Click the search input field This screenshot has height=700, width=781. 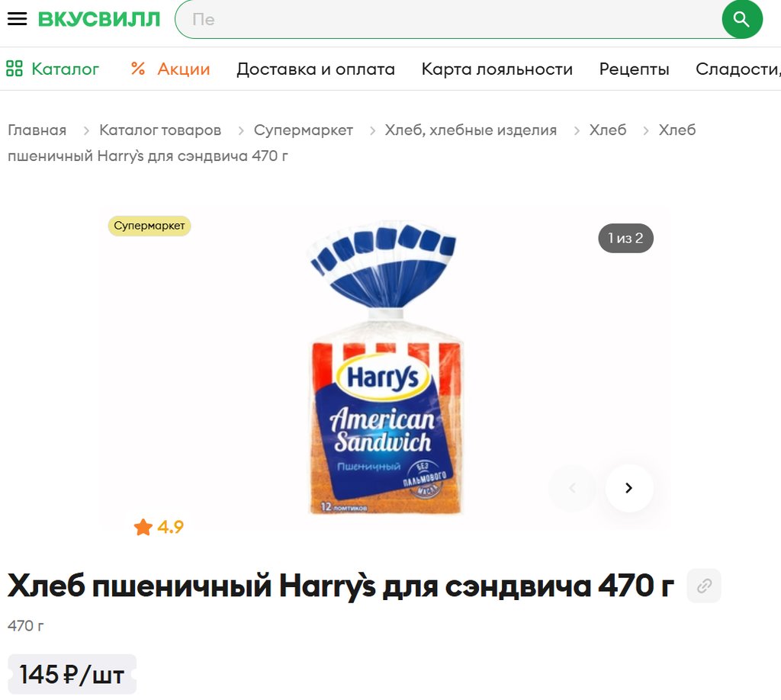click(448, 19)
